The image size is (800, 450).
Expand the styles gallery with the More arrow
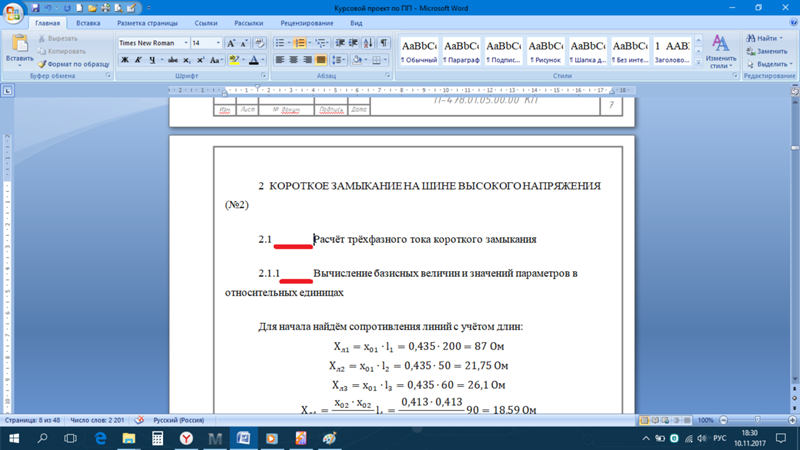pos(698,62)
